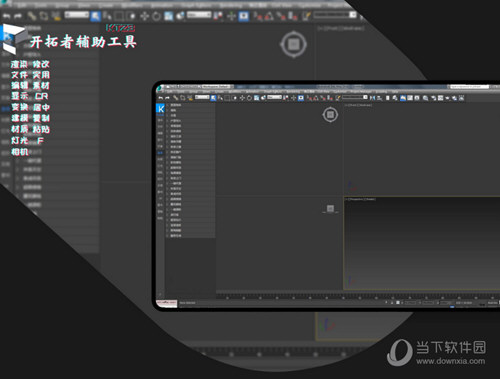The image size is (500, 379).
Task: Open Curve Editor in framed window toolbar
Action: click(410, 98)
